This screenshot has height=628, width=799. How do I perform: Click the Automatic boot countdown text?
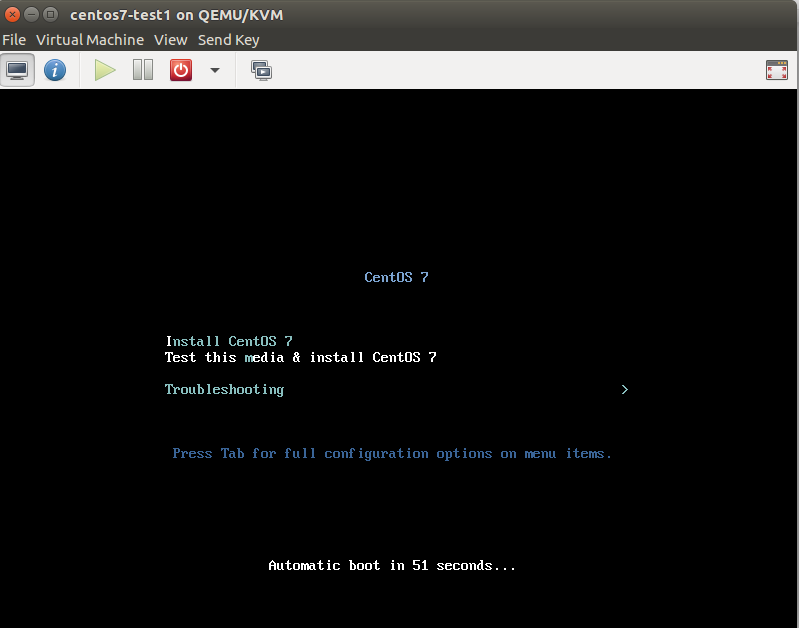coord(392,565)
